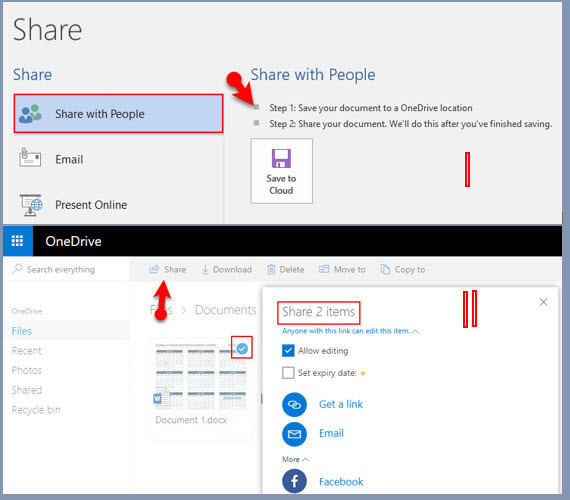Click the premium star beside expiry date
The height and width of the screenshot is (500, 570).
point(362,373)
